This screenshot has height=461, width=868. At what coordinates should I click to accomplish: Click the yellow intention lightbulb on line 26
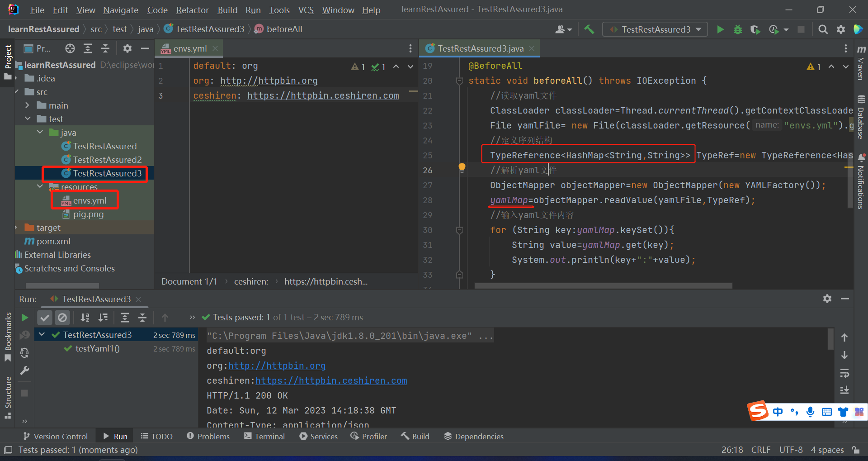(462, 167)
